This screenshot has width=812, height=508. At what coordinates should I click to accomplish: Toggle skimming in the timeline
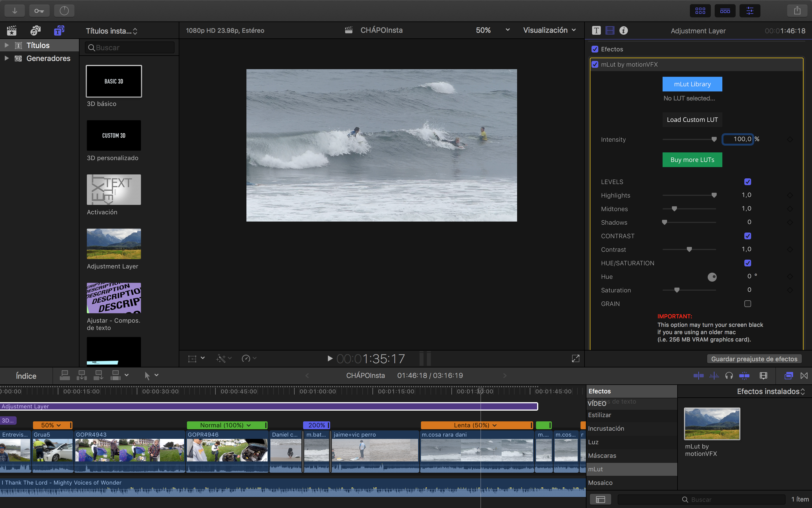tap(698, 376)
